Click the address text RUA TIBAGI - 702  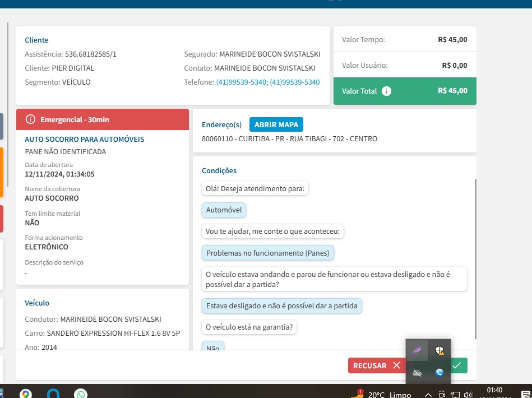tap(308, 139)
